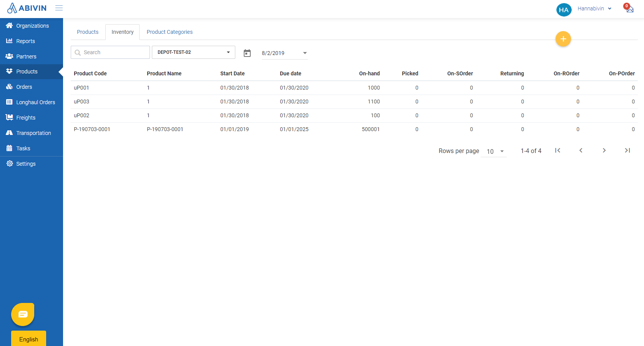Open the 8/2/2019 date dropdown
644x346 pixels.
[285, 53]
